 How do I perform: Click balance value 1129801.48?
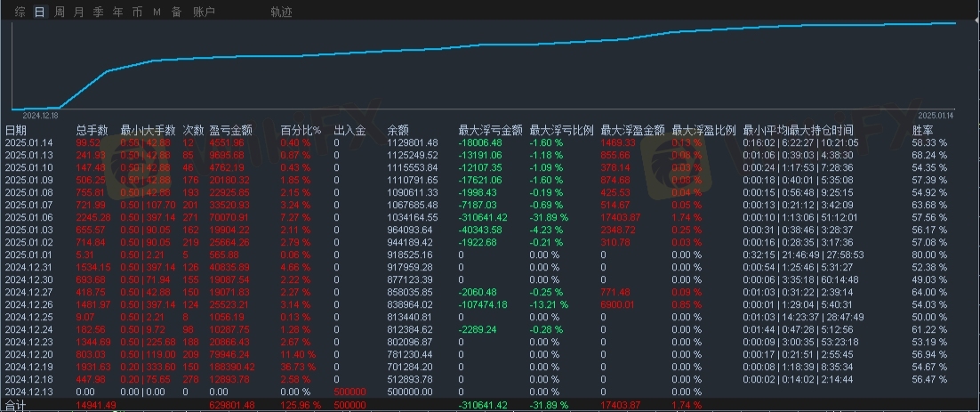pos(414,143)
